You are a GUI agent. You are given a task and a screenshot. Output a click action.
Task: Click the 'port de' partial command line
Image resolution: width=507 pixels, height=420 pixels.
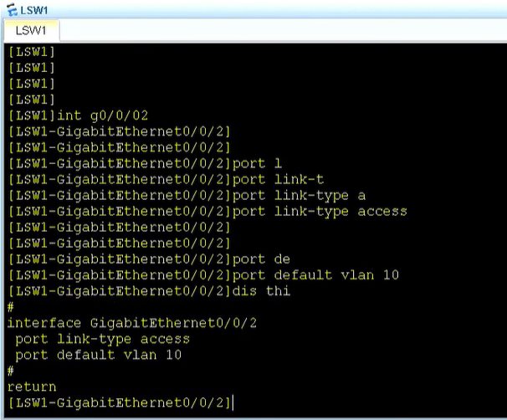click(x=149, y=259)
